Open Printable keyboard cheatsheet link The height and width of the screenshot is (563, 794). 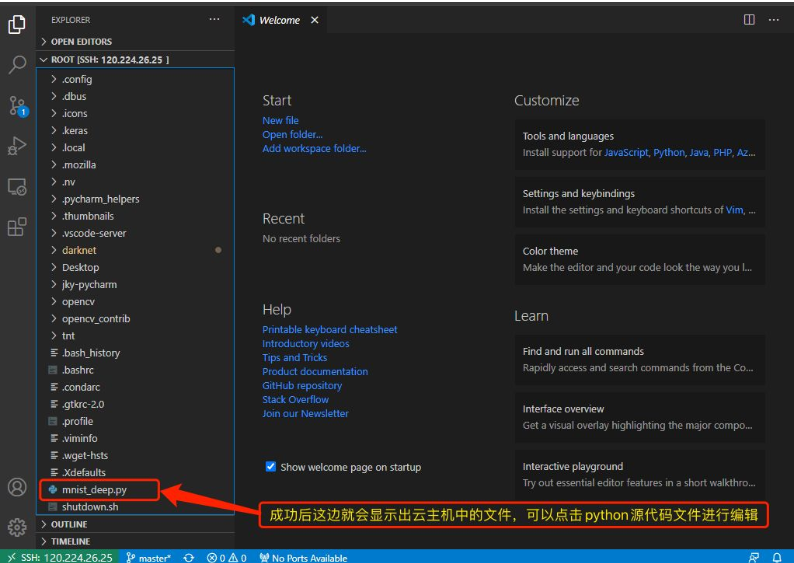click(330, 330)
